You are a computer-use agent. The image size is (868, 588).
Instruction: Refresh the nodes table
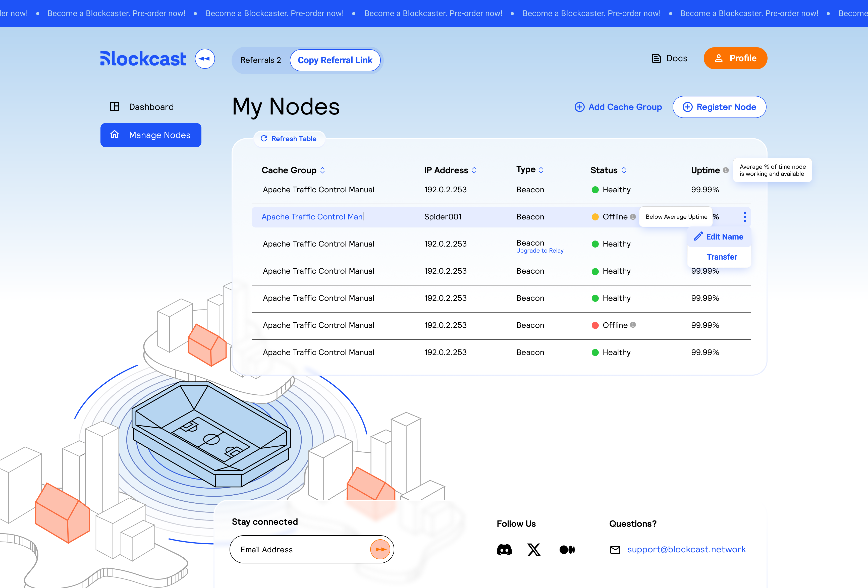[289, 139]
